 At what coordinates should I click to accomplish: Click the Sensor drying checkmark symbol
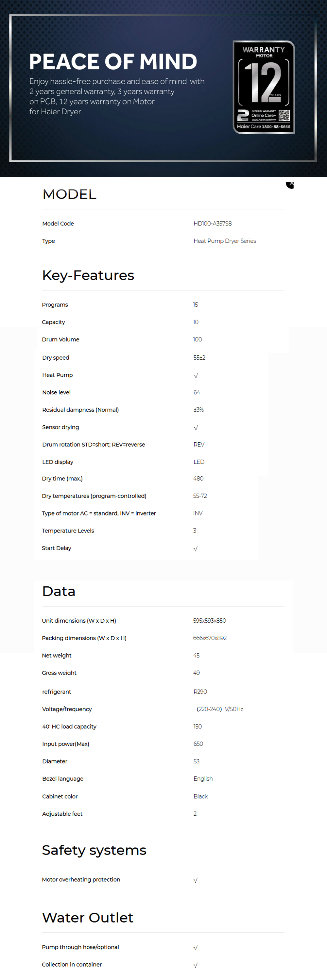[x=196, y=428]
